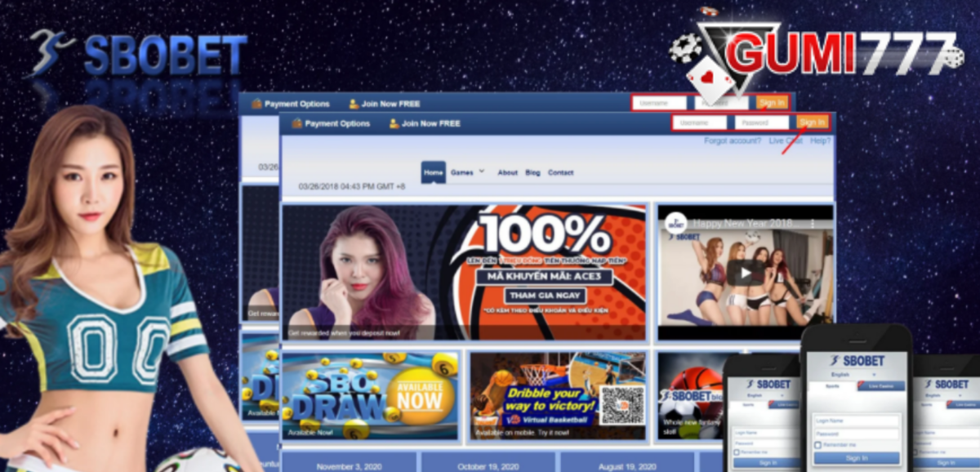Click the SBOBET watermark on the video thumbnail
Image resolution: width=980 pixels, height=472 pixels.
685,236
